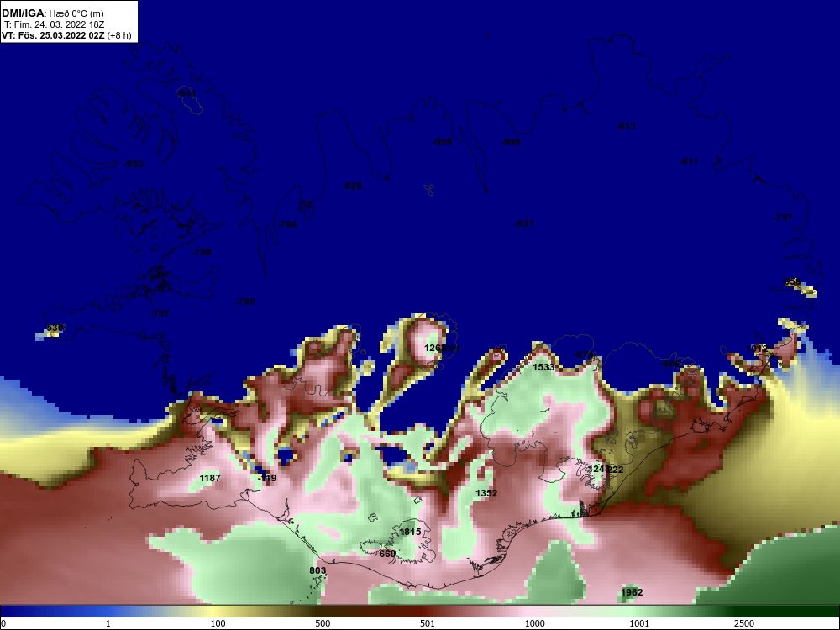840x630 pixels.
Task: Click the 530 value on the map
Action: pos(55,328)
